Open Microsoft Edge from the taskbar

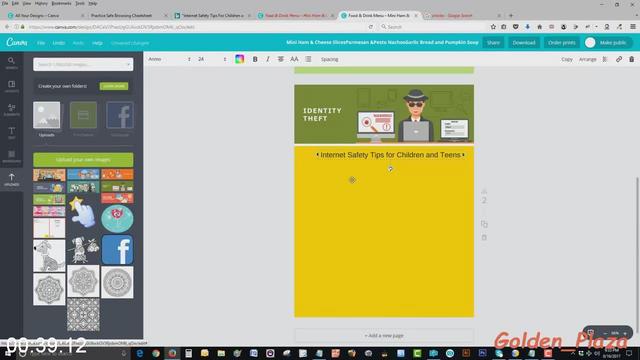(140, 353)
